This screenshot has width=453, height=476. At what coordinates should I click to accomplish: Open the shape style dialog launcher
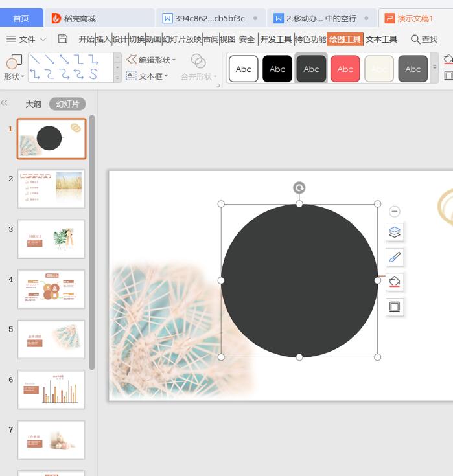[x=218, y=86]
